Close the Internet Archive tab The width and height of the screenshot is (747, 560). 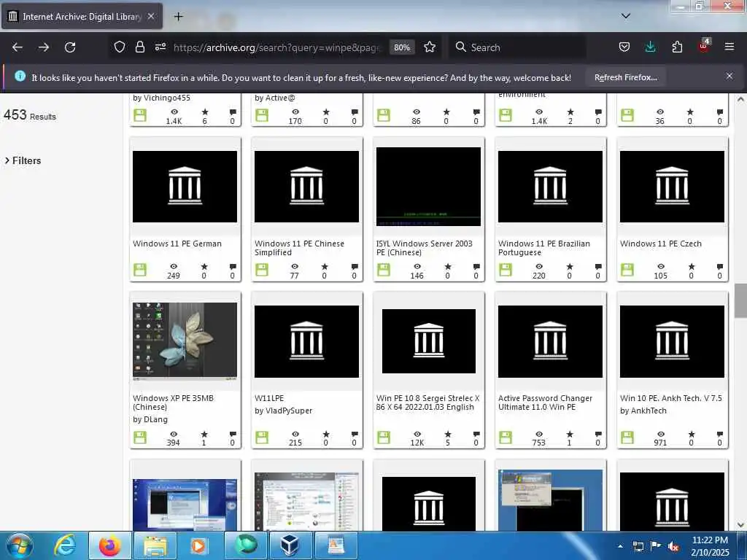coord(150,16)
